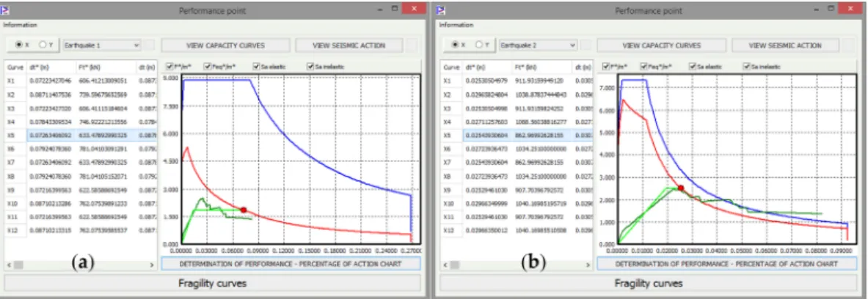Click the red performance point on Earthquake 2 chart
This screenshot has width=868, height=299.
680,188
